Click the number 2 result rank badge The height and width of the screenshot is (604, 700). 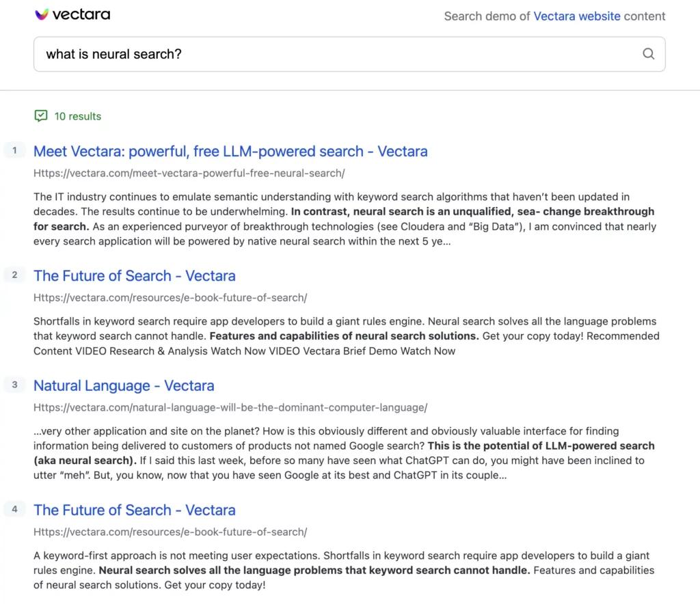(14, 275)
